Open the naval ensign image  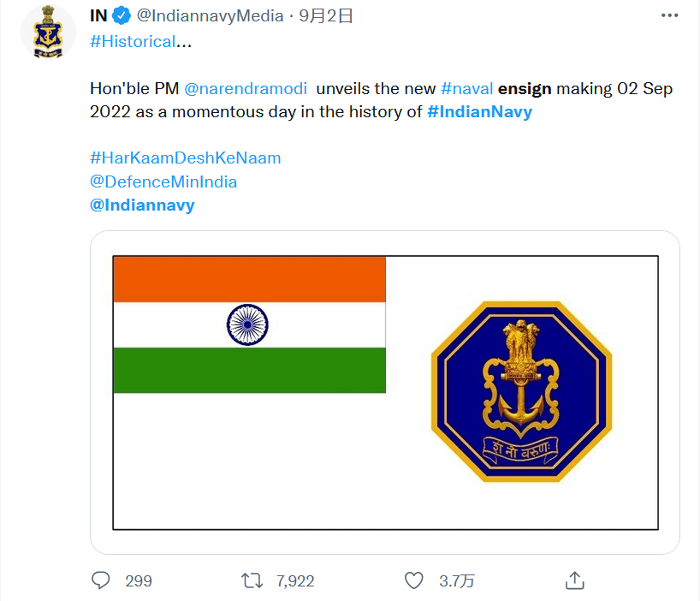385,392
